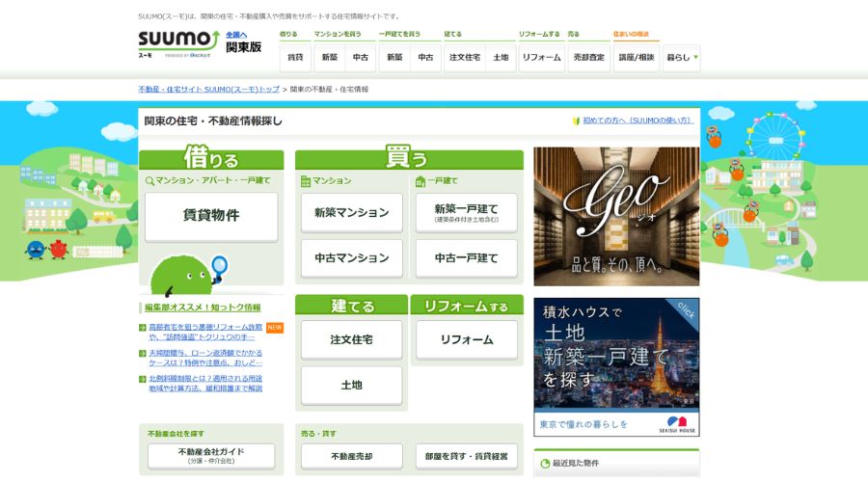Click the house icon beside 一戸建て heading

coord(420,181)
